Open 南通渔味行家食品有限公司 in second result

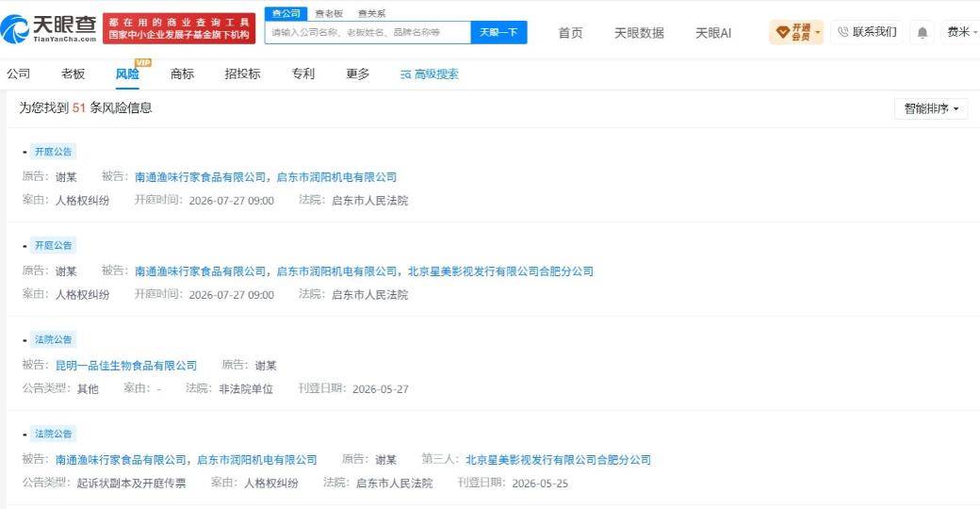(200, 271)
